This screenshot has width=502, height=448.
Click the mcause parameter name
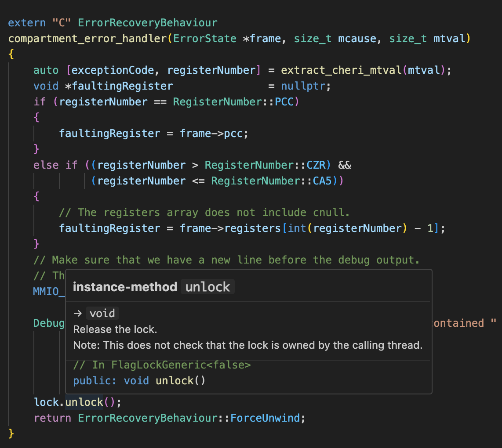[357, 38]
